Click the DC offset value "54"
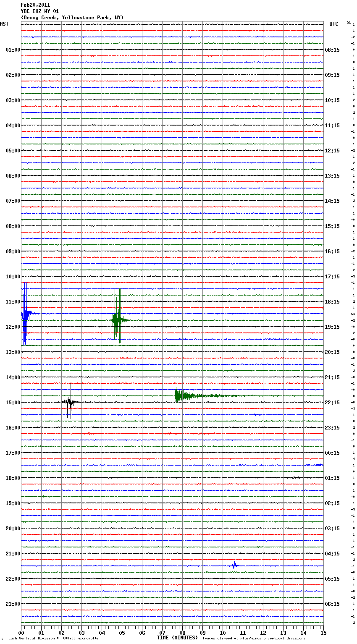This screenshot has height=644, width=357. [x=353, y=314]
